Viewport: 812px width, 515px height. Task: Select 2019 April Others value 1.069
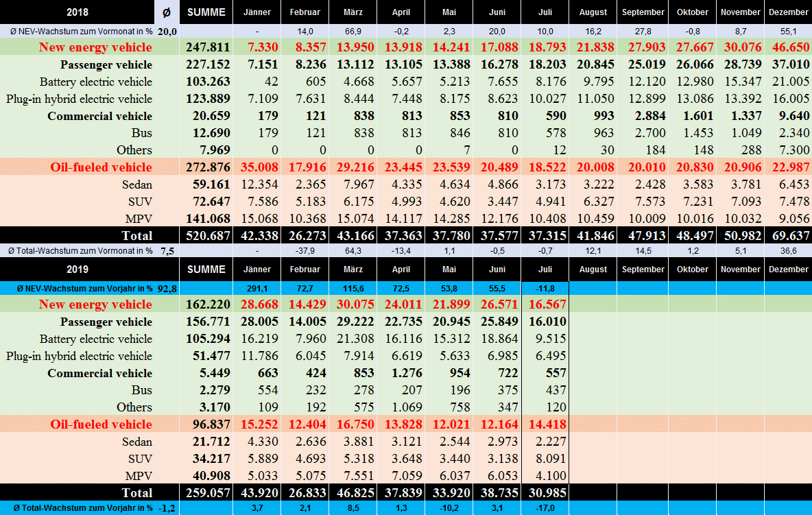[407, 407]
